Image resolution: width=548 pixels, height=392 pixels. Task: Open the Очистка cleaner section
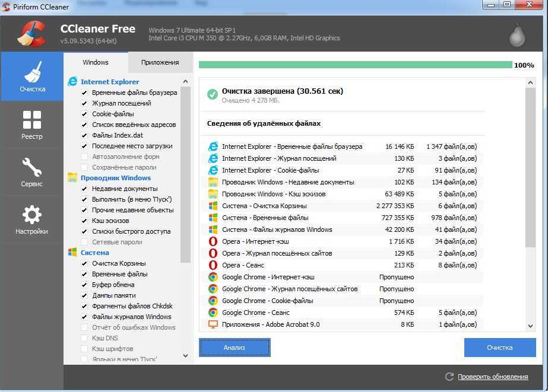[x=32, y=77]
